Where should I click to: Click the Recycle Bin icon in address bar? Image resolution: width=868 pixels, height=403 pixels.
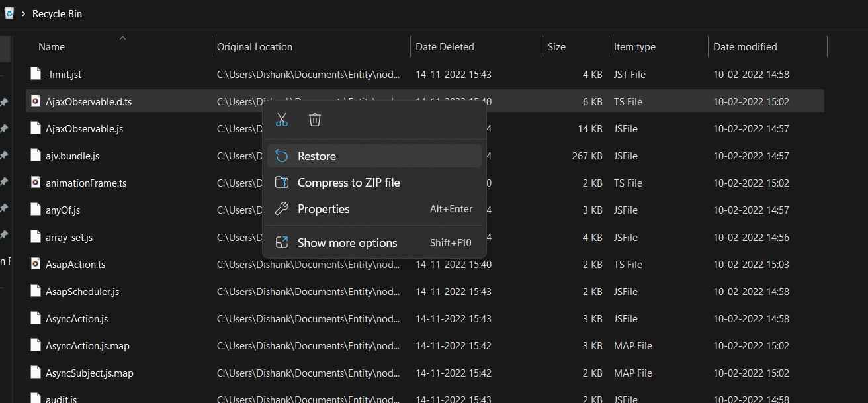(x=9, y=13)
